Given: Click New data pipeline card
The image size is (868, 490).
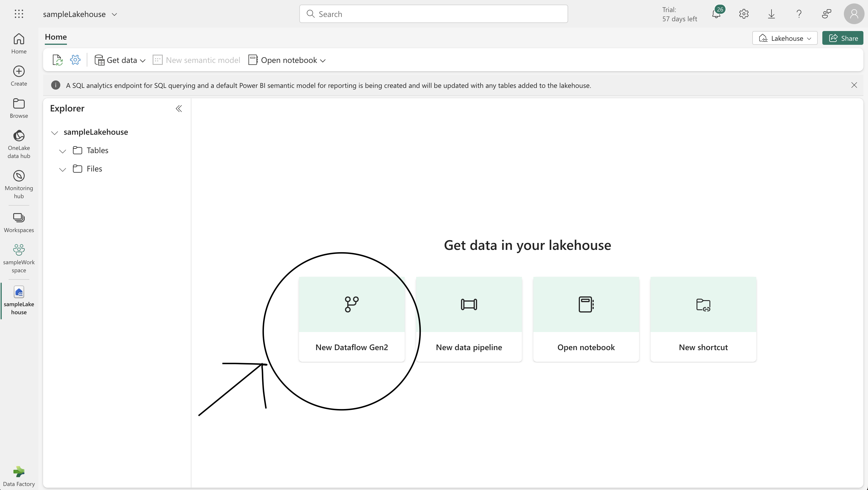Looking at the screenshot, I should point(469,319).
